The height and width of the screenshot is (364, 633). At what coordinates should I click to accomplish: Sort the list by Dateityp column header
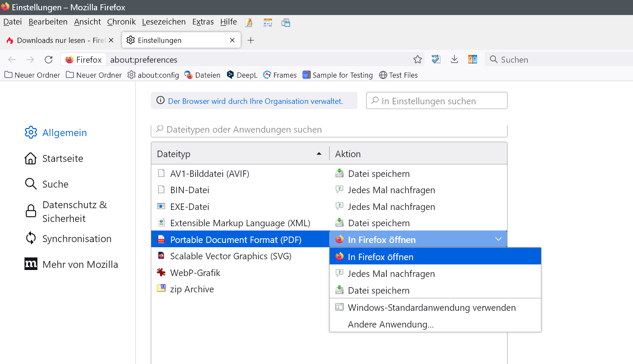[x=239, y=154]
